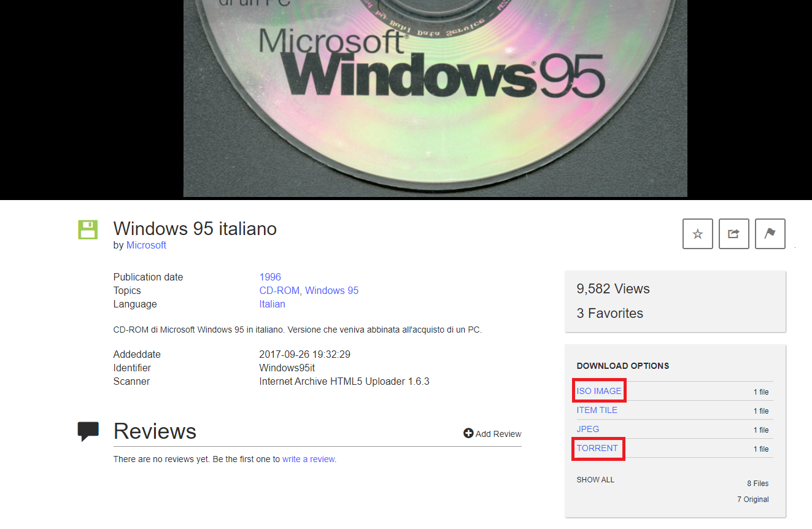Click the '8 Files' count
Image resolution: width=812 pixels, height=529 pixels.
click(758, 484)
